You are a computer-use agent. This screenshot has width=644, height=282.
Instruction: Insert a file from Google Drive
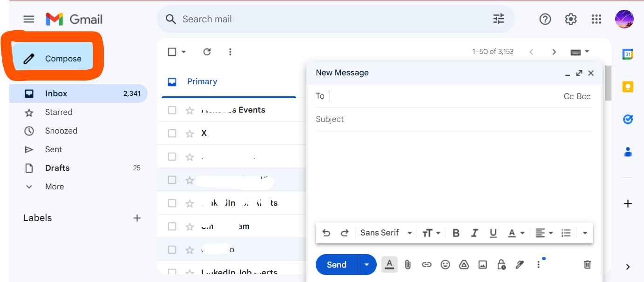point(464,264)
